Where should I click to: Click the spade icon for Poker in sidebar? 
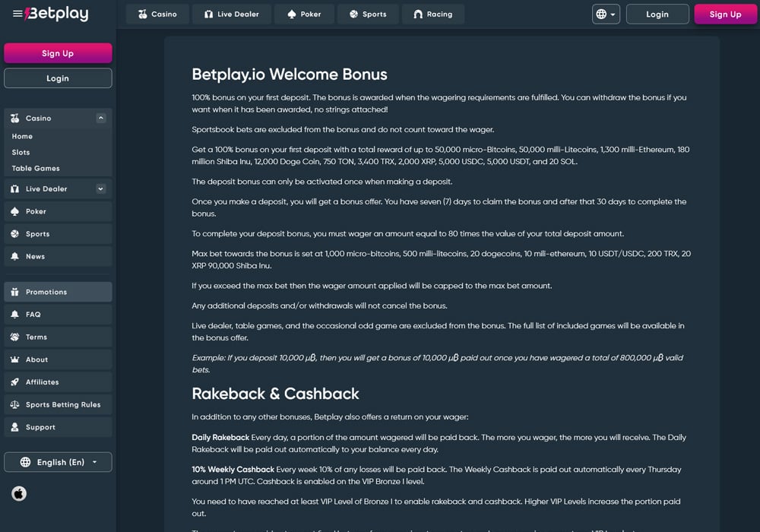coord(14,211)
